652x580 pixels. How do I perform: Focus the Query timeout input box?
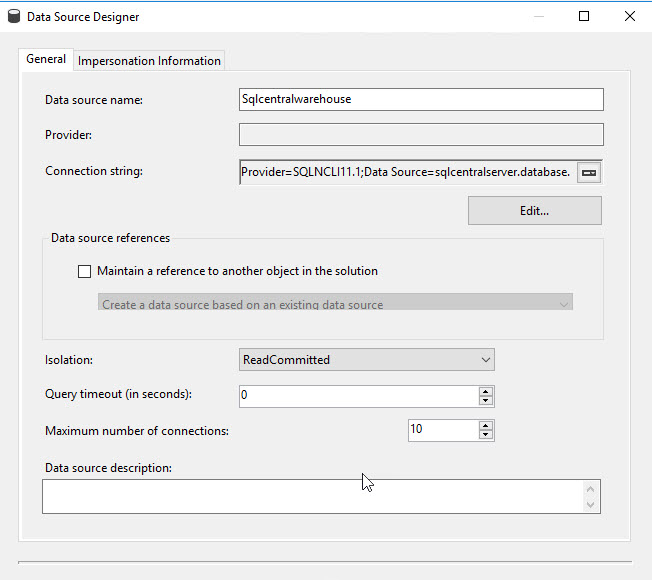click(x=358, y=396)
